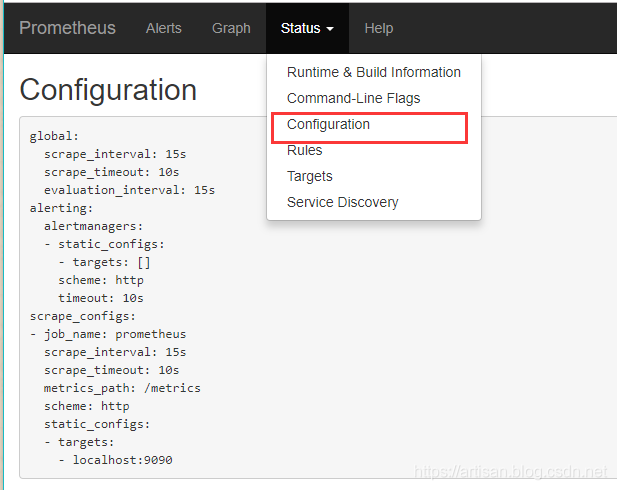Go to the Graph page

click(x=231, y=28)
